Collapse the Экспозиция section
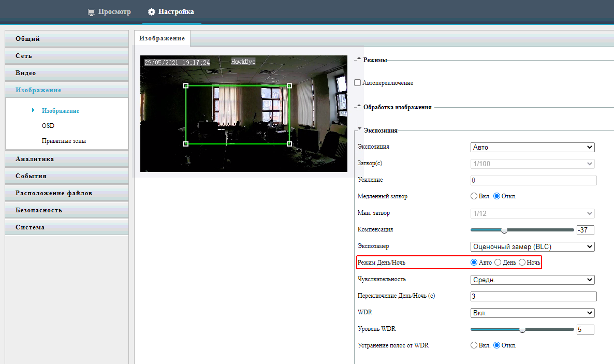 (359, 129)
